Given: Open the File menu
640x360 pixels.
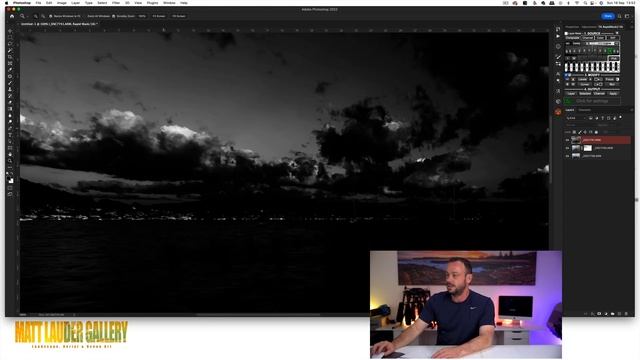Looking at the screenshot, I should click(x=38, y=3).
